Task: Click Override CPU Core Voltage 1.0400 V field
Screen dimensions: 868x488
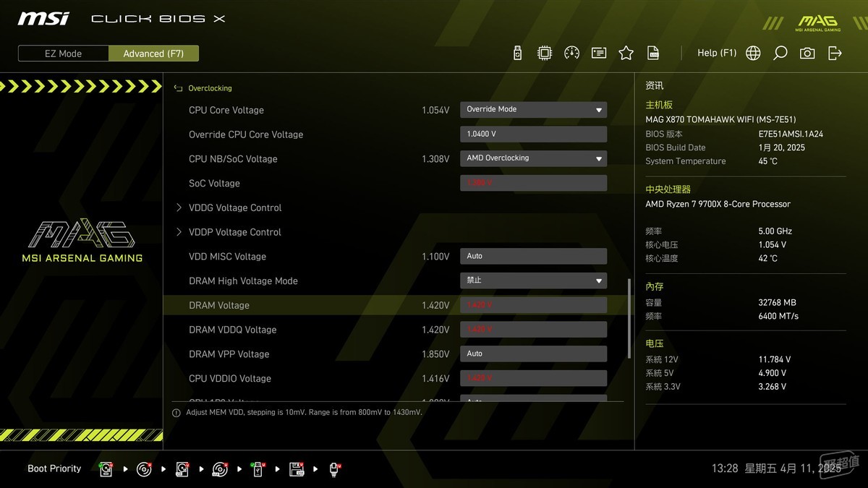Action: pyautogui.click(x=533, y=134)
